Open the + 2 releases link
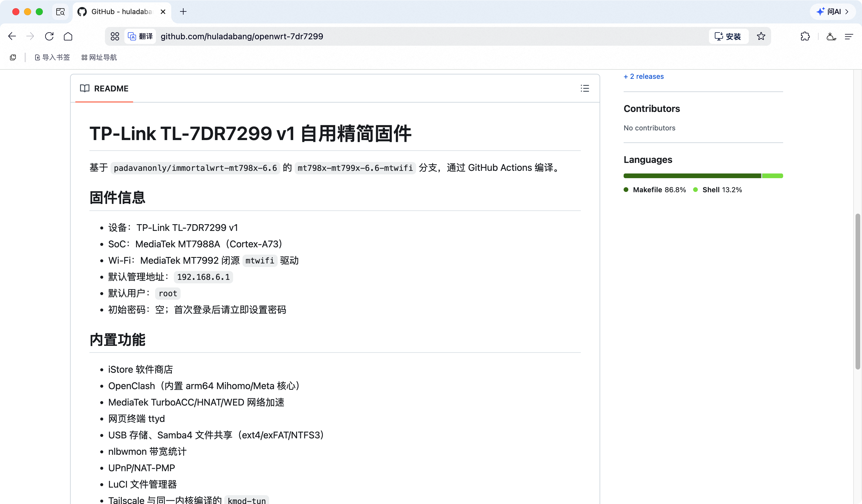This screenshot has height=504, width=862. click(x=643, y=76)
